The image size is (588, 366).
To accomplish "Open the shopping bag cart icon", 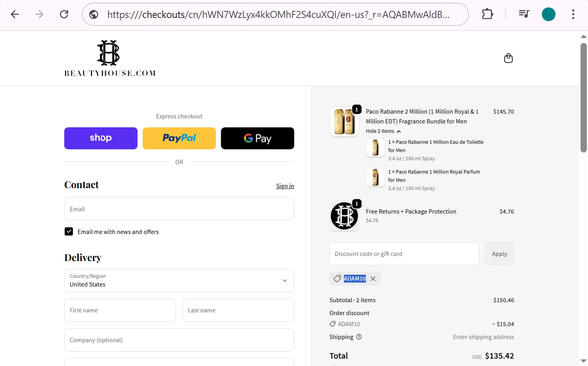I will (508, 58).
